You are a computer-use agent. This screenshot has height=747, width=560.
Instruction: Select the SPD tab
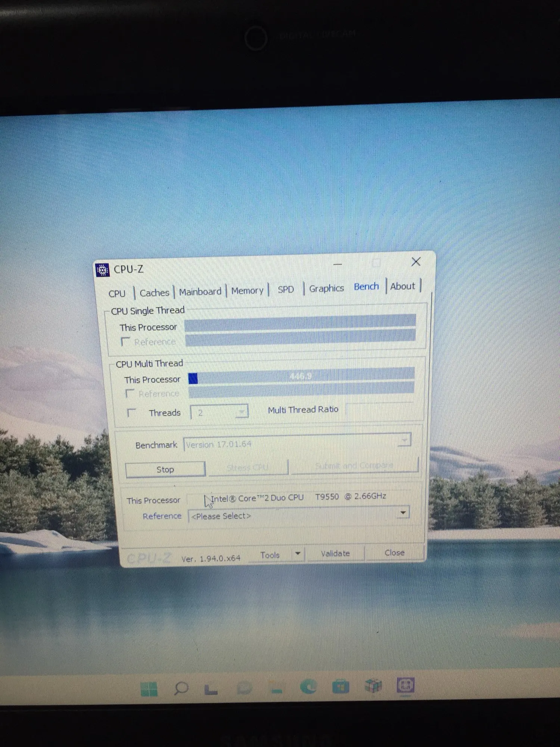point(286,289)
